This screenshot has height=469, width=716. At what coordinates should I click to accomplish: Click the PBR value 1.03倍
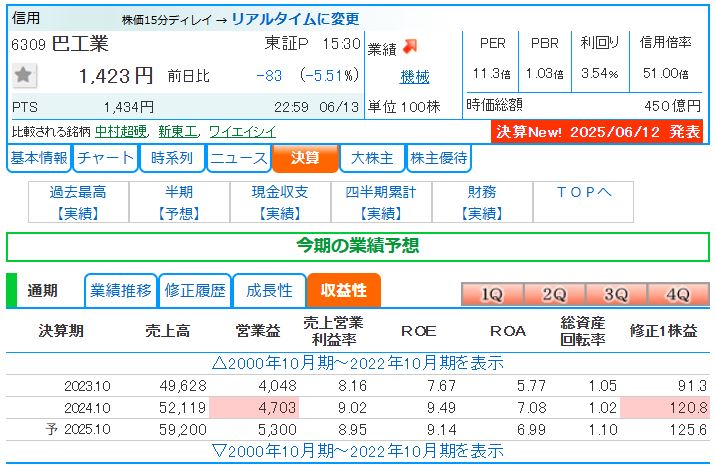click(x=545, y=74)
